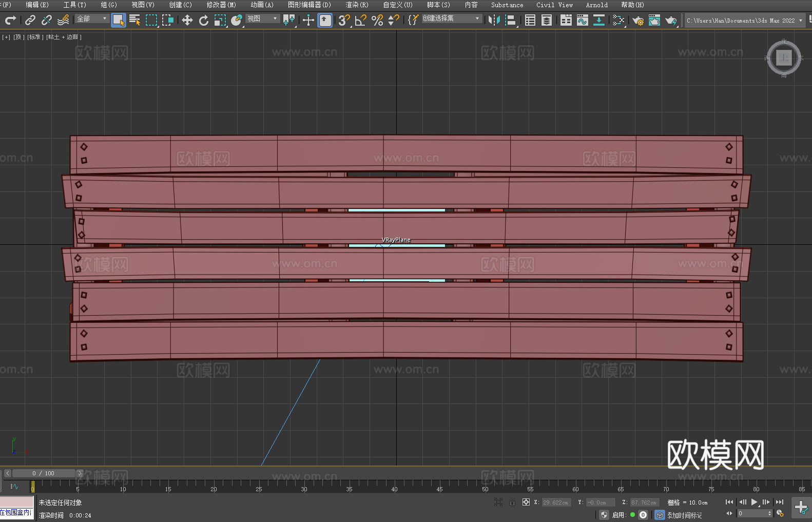Click the Redo arrow icon

(10, 20)
